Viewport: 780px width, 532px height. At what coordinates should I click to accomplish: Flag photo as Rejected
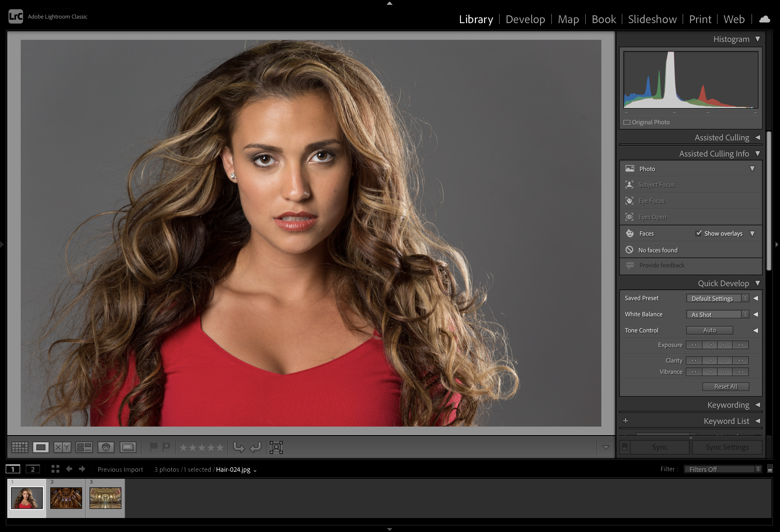coord(166,447)
